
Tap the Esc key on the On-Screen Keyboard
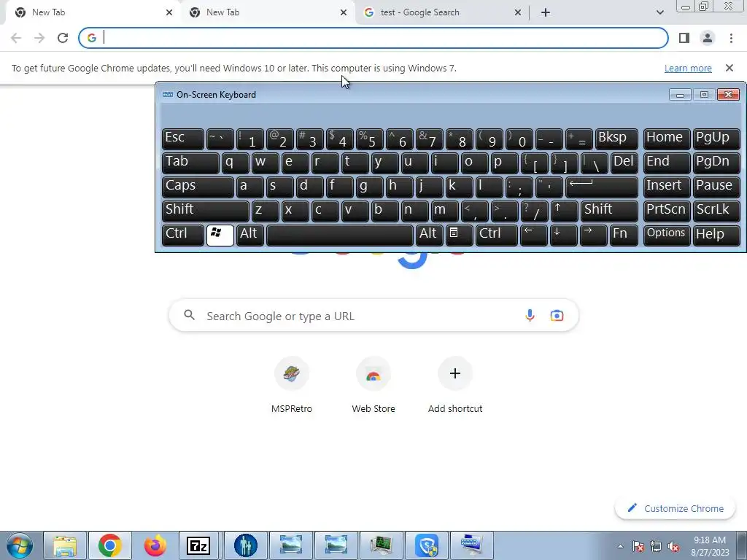tap(183, 139)
